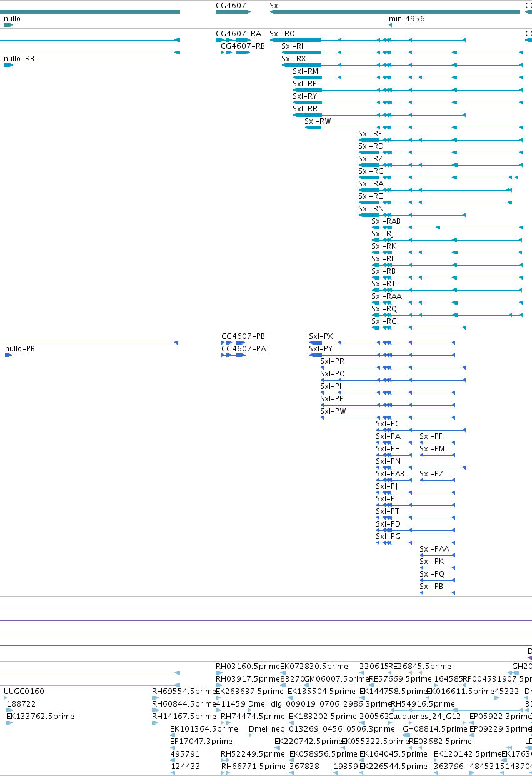Click the nullo-RB transcript label
The height and width of the screenshot is (776, 532).
[x=19, y=59]
